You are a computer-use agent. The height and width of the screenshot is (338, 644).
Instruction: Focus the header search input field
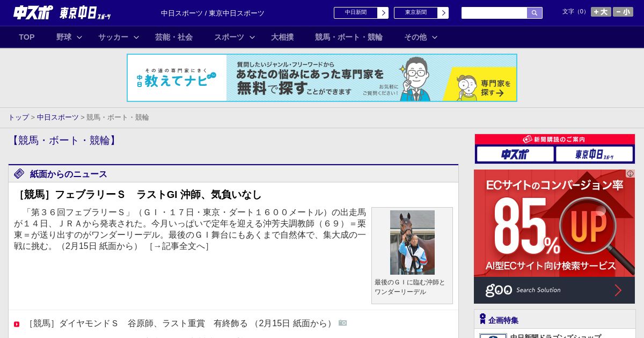click(x=494, y=13)
